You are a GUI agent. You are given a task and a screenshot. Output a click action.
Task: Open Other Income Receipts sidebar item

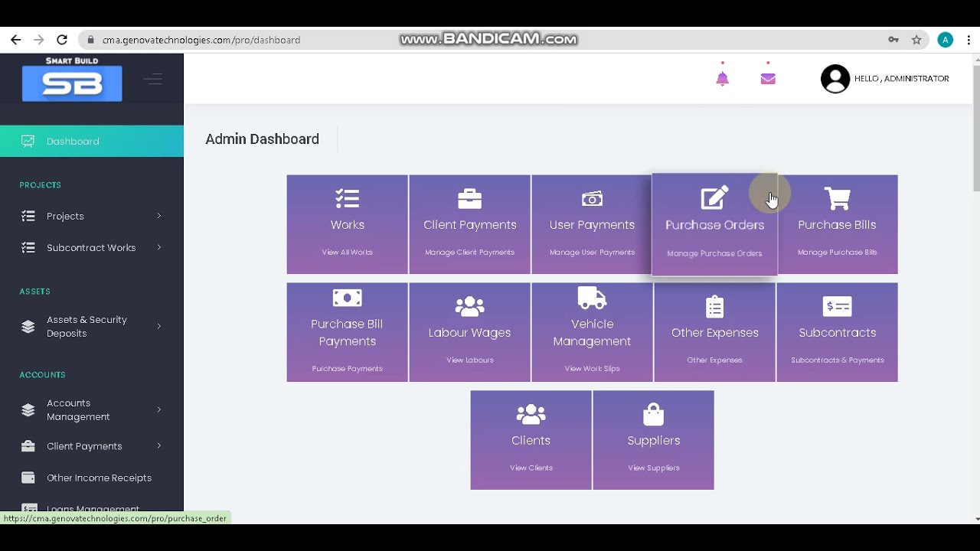click(92, 478)
